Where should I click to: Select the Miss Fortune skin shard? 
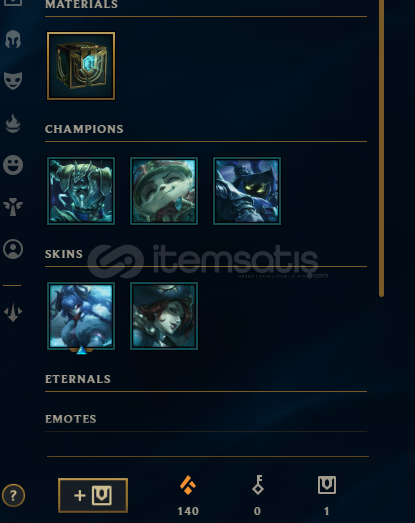(x=164, y=316)
